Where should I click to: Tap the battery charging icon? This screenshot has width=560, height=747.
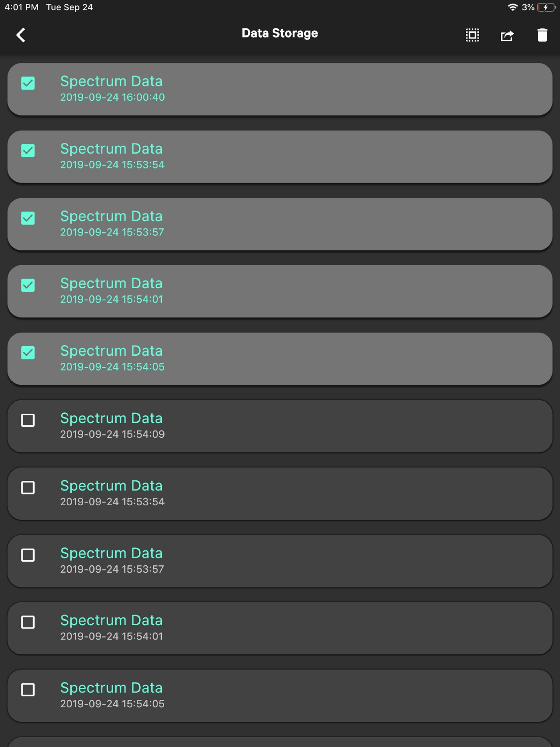546,7
